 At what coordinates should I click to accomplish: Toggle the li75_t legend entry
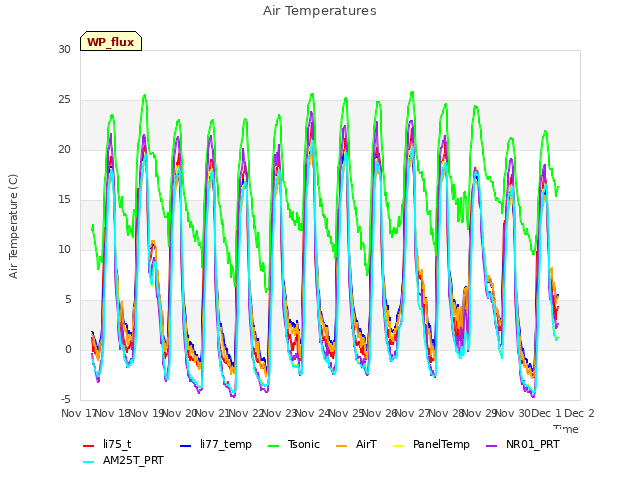pyautogui.click(x=107, y=444)
